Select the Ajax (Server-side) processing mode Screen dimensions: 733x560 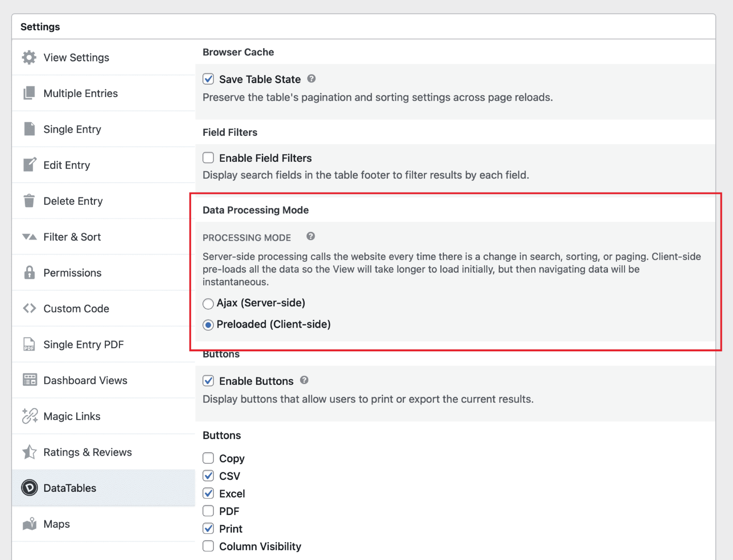click(x=208, y=304)
